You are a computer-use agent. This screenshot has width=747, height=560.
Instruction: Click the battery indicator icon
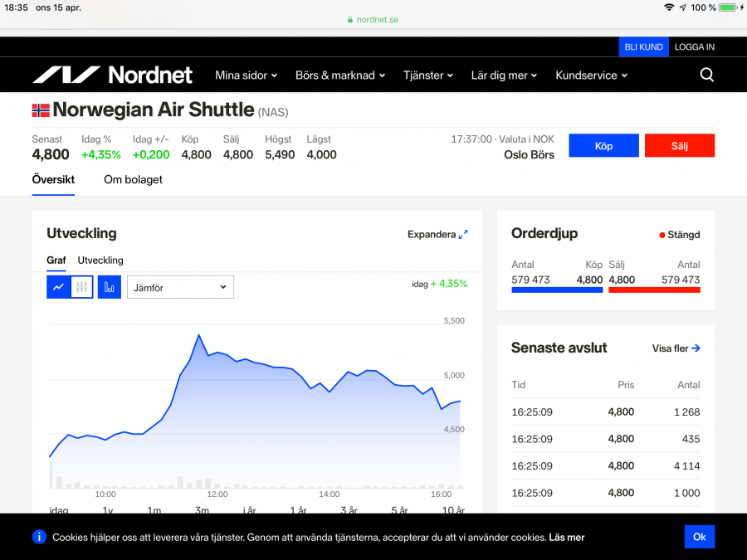[x=727, y=7]
